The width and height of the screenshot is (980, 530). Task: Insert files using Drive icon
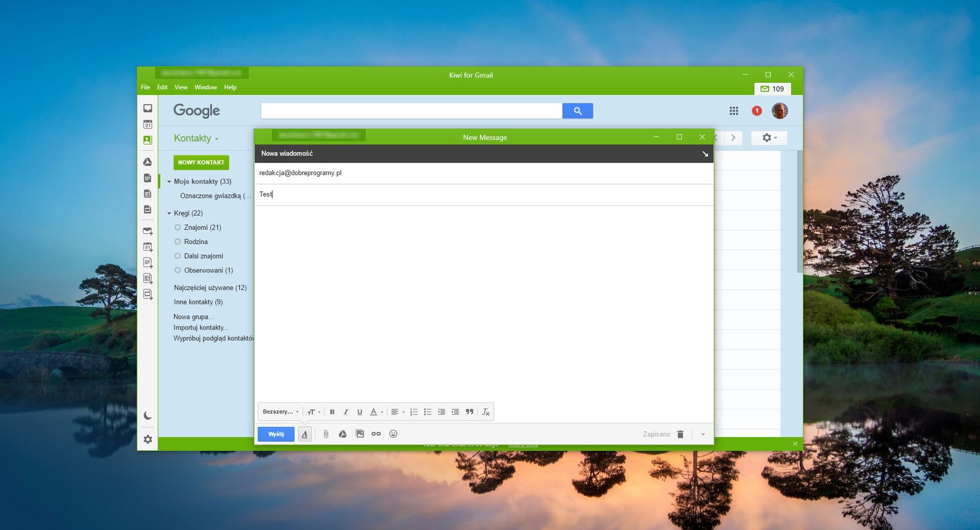342,434
